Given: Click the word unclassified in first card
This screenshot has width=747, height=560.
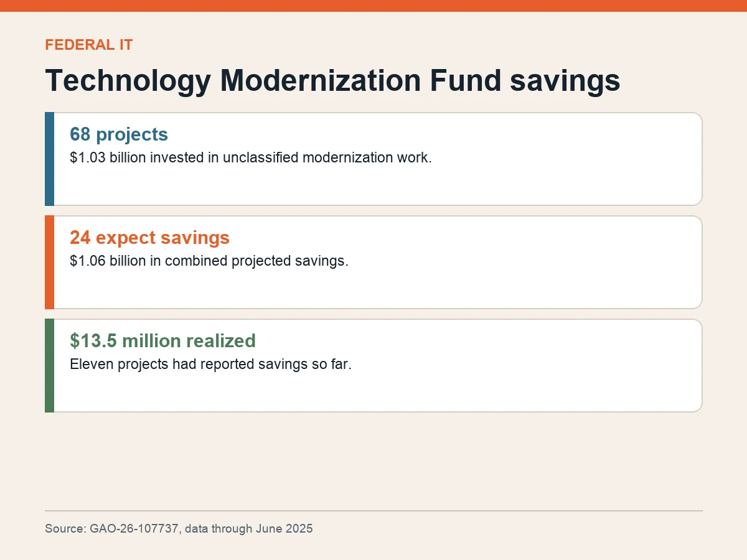Looking at the screenshot, I should 261,157.
